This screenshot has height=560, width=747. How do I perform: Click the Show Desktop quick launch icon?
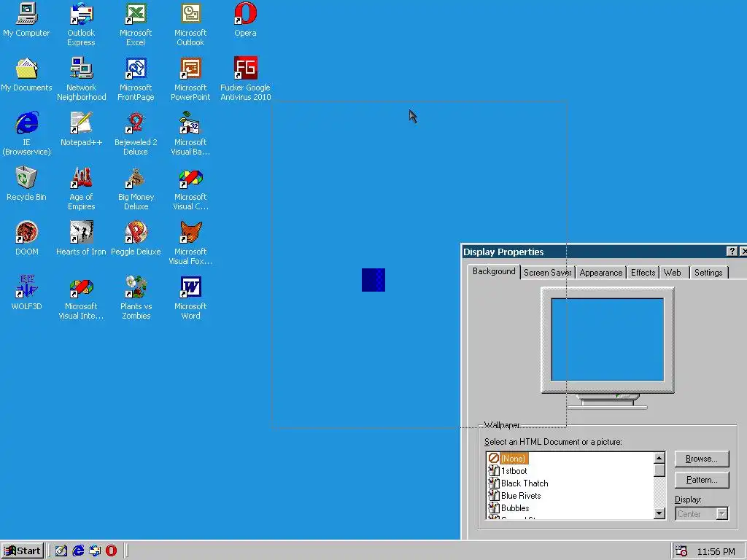pos(61,551)
